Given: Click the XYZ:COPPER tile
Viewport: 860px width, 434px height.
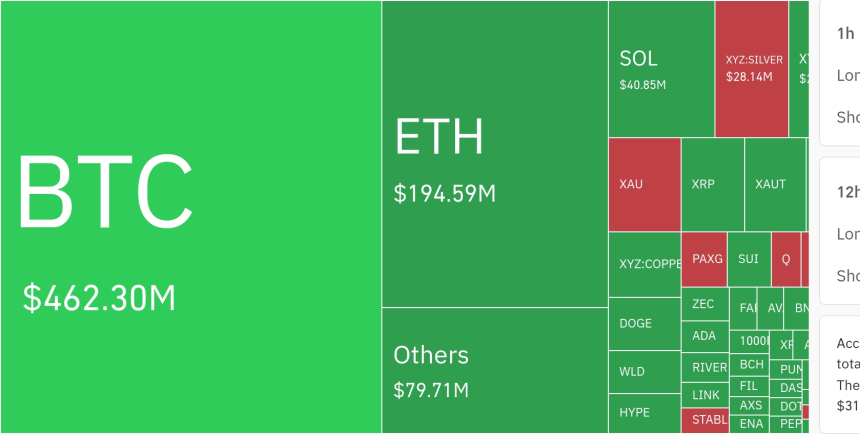Looking at the screenshot, I should tap(644, 264).
